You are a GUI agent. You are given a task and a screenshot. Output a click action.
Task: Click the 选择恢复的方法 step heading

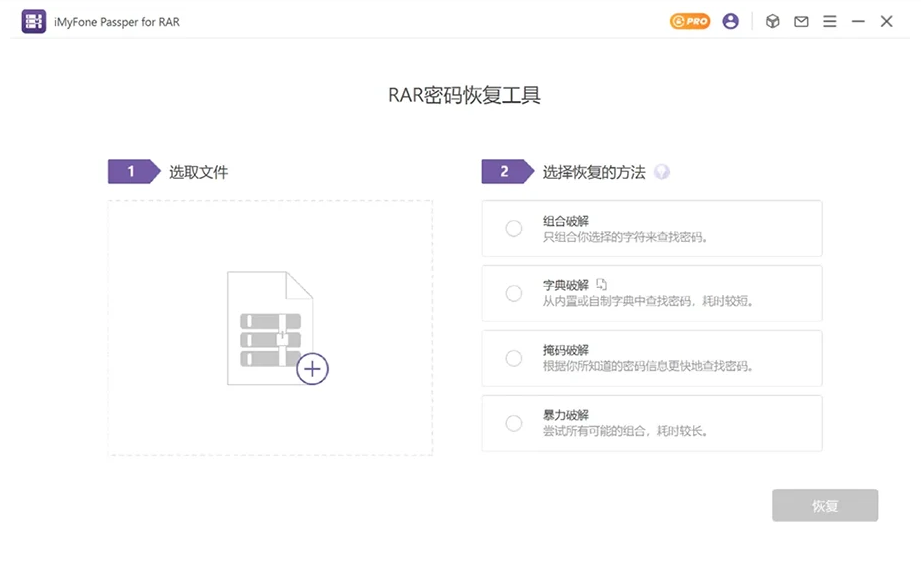coord(594,172)
